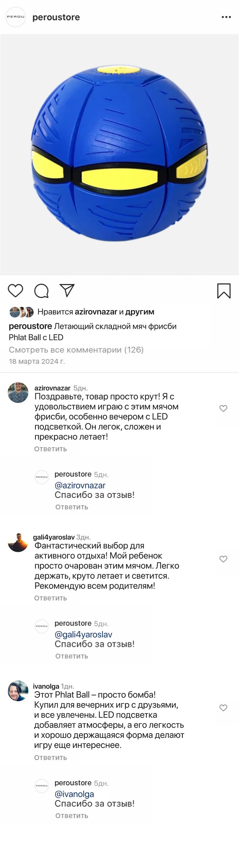Save the post with the bookmark icon
239x868 pixels.
click(x=224, y=291)
